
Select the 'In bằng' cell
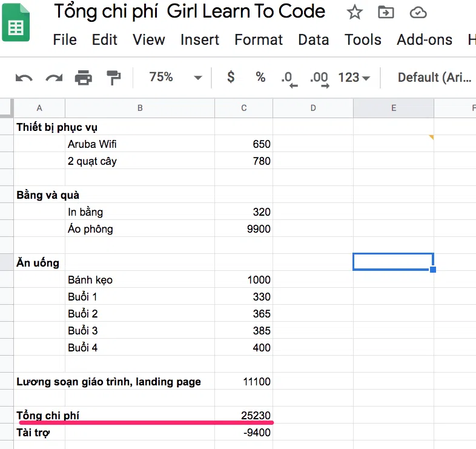(140, 212)
